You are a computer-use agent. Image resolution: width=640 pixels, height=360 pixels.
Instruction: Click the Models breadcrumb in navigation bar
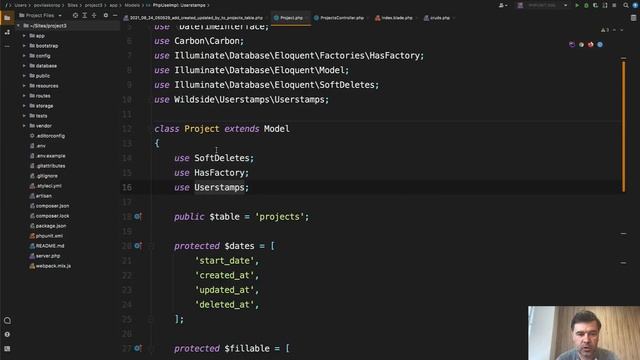tap(132, 5)
